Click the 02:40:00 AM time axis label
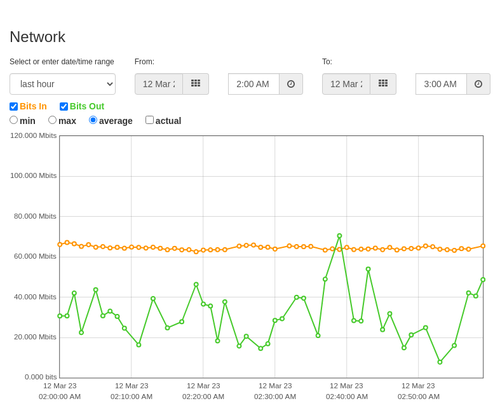This screenshot has width=500, height=403. (x=347, y=397)
